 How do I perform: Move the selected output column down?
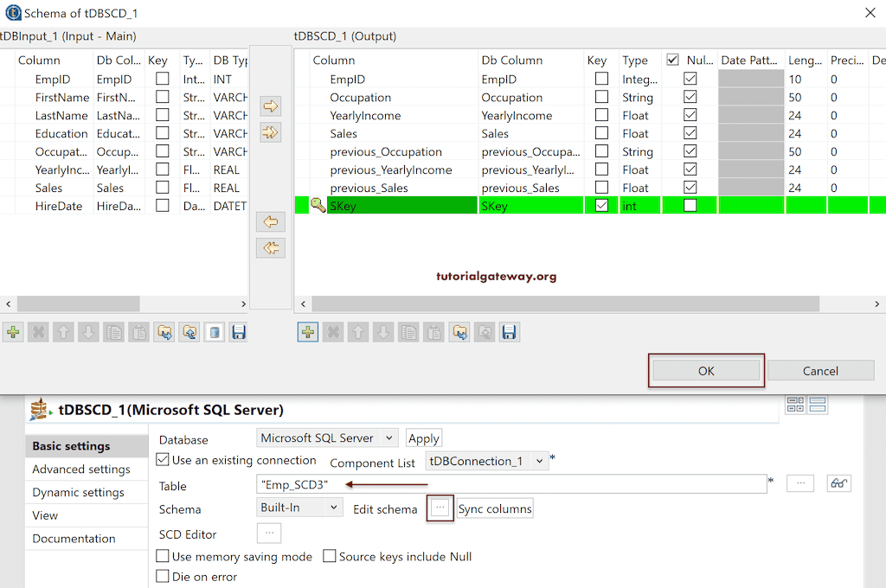pyautogui.click(x=382, y=332)
